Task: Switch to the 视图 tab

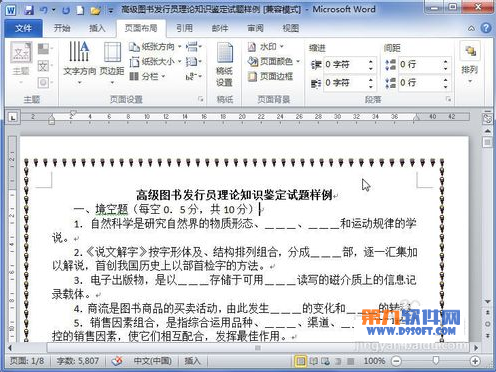Action: click(291, 28)
